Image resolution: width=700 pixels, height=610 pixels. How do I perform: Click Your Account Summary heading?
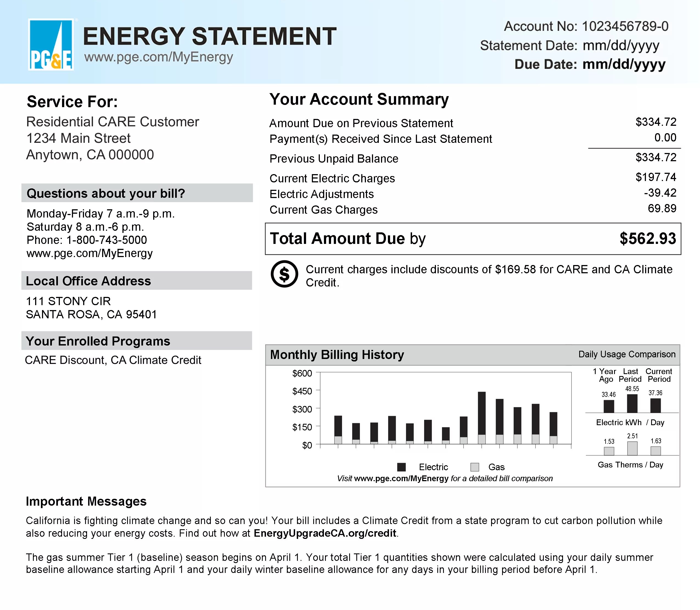359,99
